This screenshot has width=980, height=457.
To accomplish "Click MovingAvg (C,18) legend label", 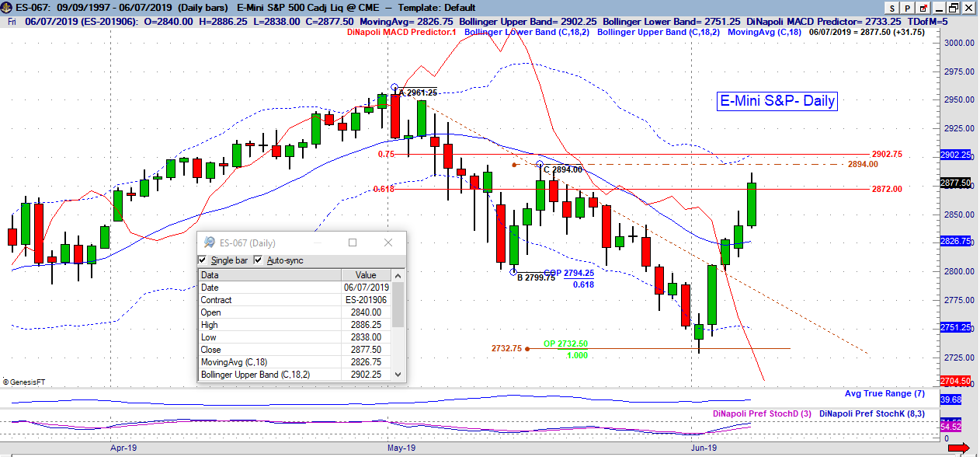I will click(765, 33).
